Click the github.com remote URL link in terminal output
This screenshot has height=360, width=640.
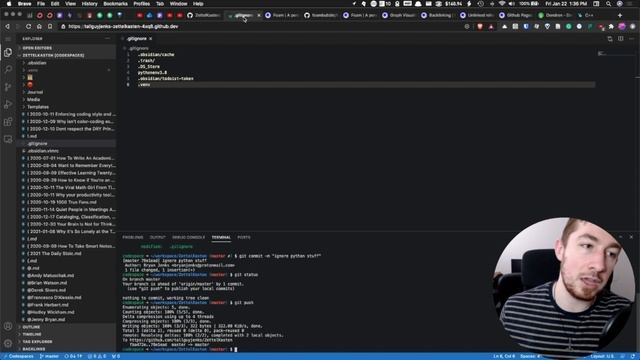[180, 340]
